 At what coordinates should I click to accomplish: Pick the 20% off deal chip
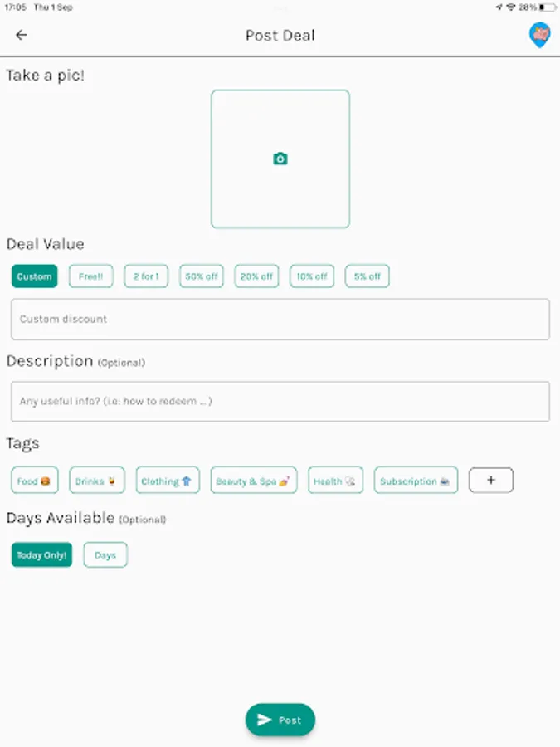tap(256, 276)
